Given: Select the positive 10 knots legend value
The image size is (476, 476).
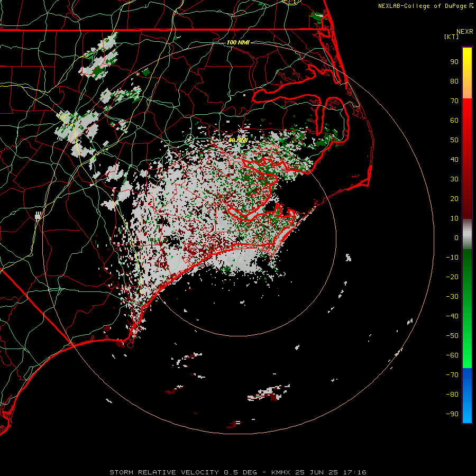Looking at the screenshot, I should (x=454, y=218).
